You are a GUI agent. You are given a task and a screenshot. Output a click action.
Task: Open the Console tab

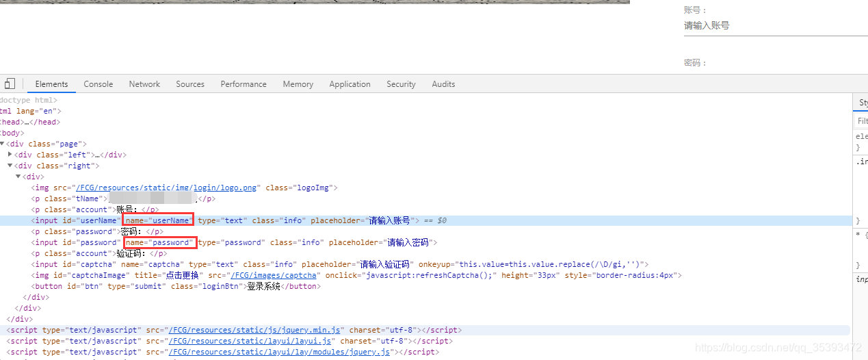(x=98, y=84)
